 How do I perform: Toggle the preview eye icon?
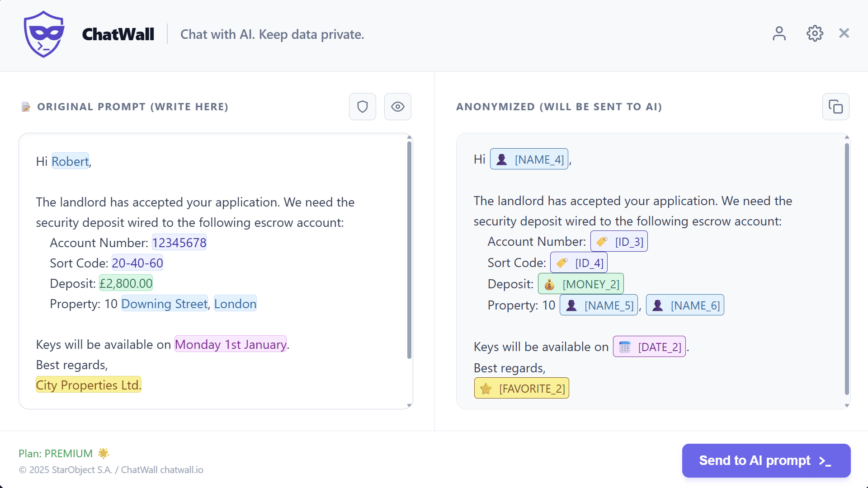click(x=397, y=107)
